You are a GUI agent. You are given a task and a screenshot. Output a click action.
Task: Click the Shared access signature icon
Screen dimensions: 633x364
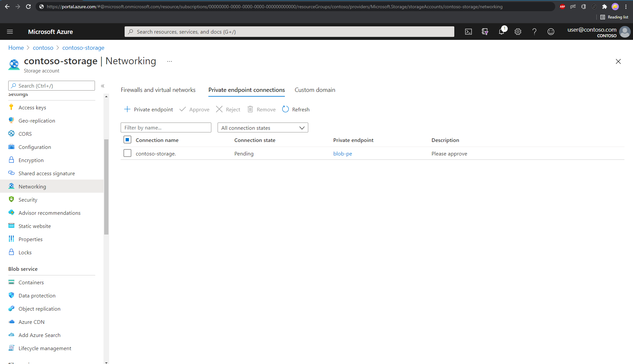12,173
